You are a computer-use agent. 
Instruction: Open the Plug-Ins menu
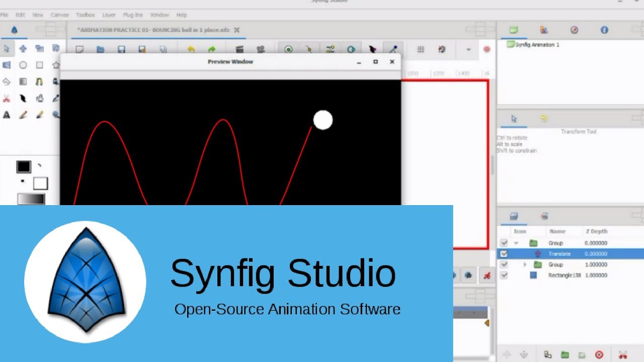click(133, 15)
